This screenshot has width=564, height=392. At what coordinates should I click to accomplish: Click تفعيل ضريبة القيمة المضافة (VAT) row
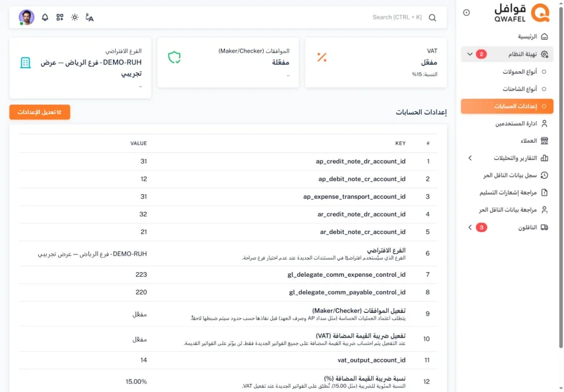360,336
